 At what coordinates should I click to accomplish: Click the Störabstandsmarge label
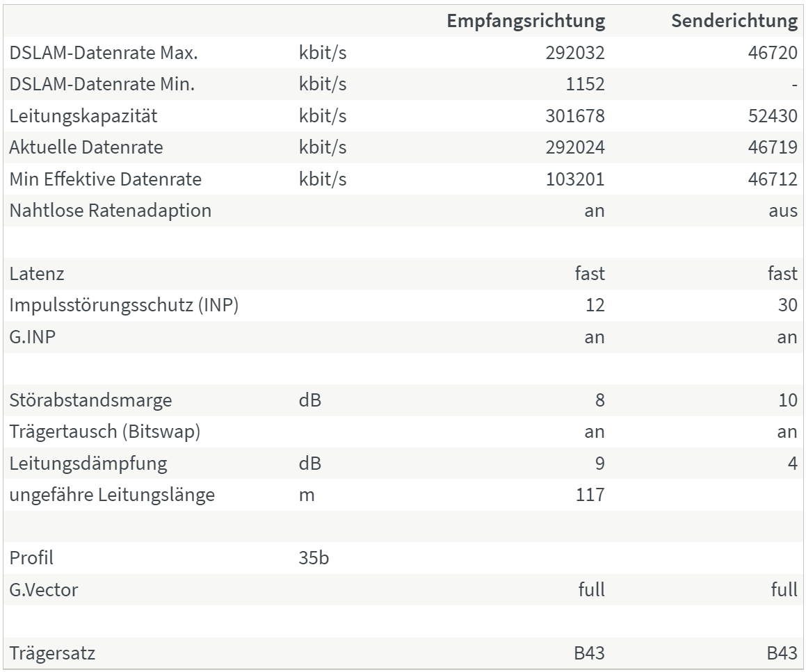(90, 400)
